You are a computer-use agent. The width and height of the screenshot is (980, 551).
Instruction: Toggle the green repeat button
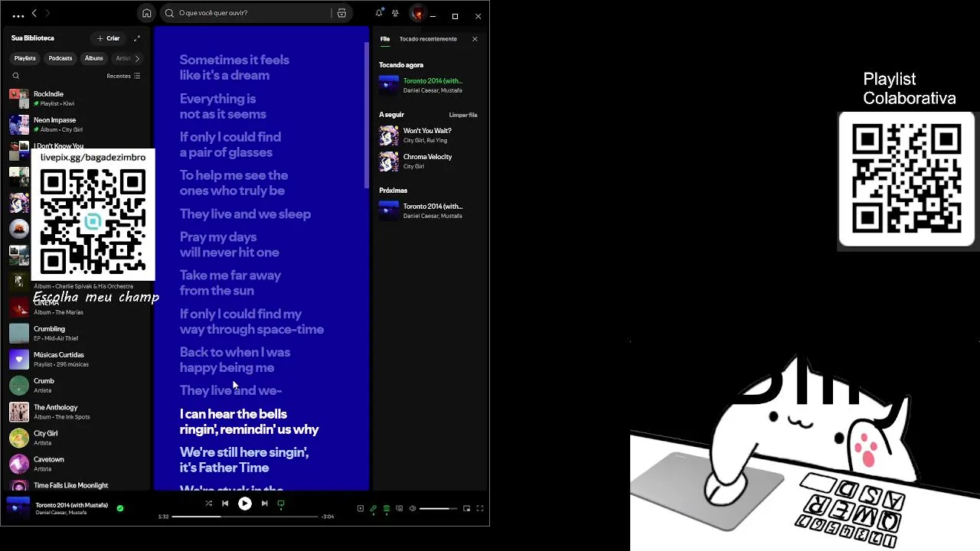[x=281, y=504]
